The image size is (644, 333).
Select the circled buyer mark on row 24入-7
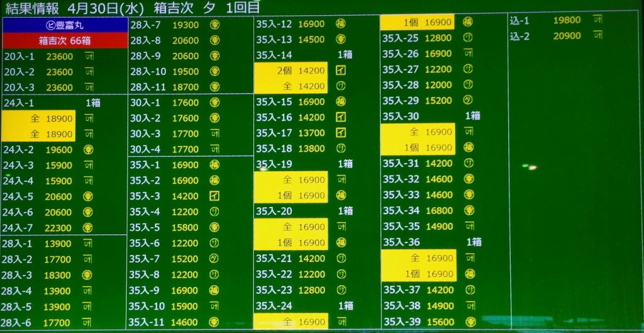click(x=88, y=228)
